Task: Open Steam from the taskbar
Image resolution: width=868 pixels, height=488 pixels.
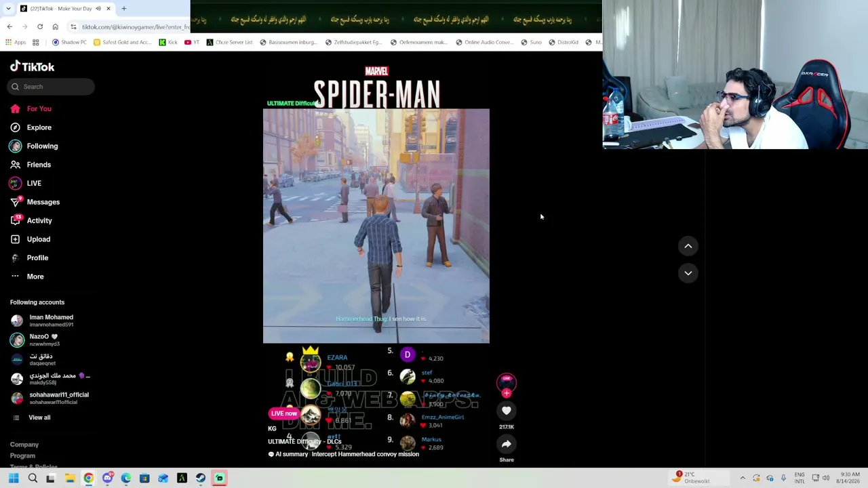Action: 201,479
